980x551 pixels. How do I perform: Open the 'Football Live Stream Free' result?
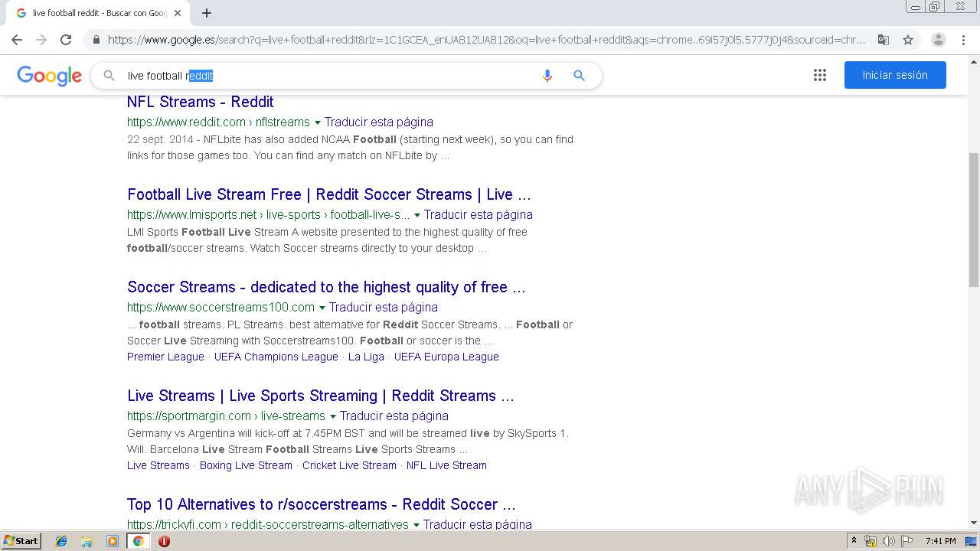[329, 194]
